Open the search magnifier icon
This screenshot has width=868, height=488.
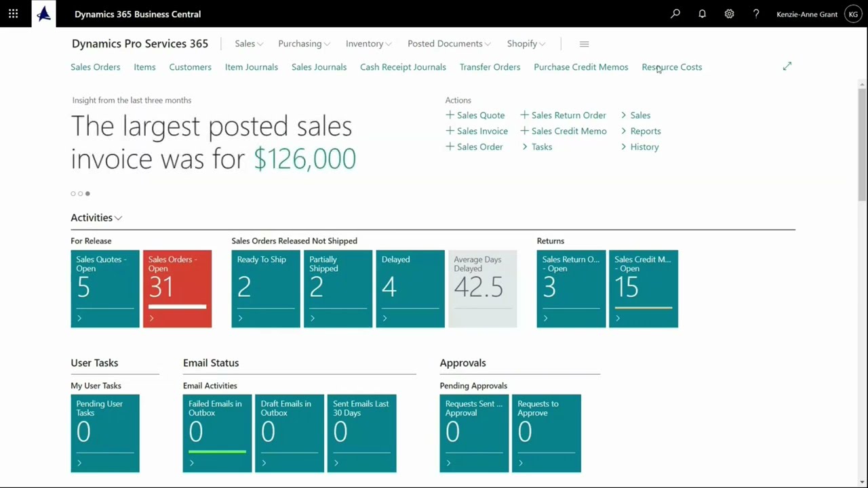pos(675,14)
